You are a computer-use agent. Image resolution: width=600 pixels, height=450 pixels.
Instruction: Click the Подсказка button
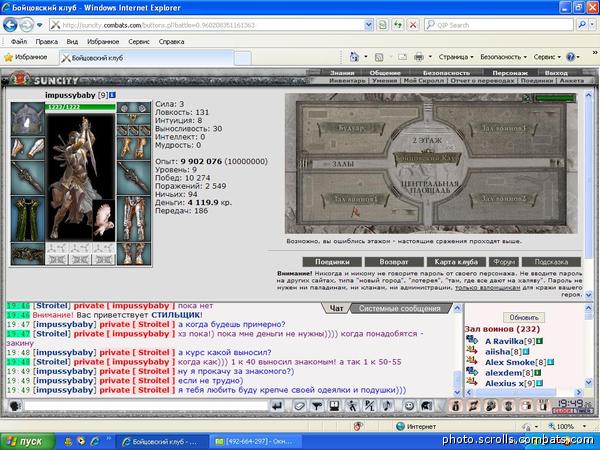(x=551, y=262)
